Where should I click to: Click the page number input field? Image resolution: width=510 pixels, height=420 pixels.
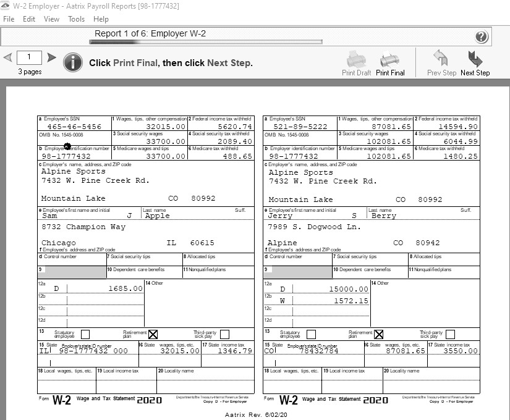(x=29, y=58)
